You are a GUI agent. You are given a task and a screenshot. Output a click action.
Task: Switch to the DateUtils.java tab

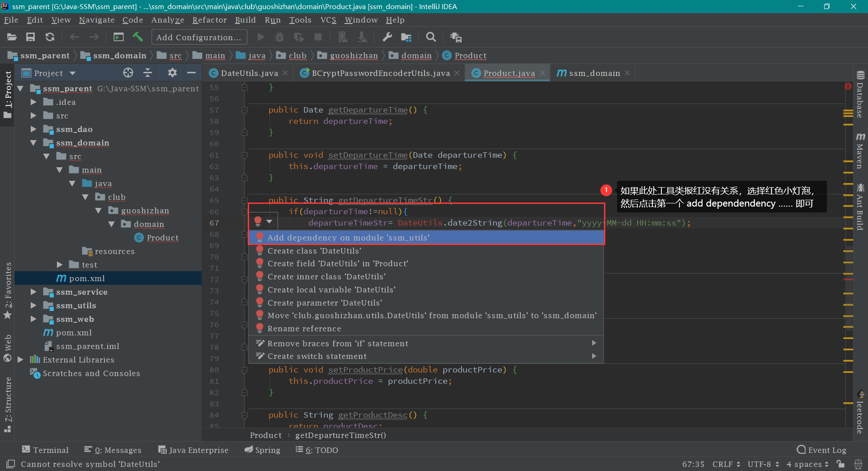(249, 73)
